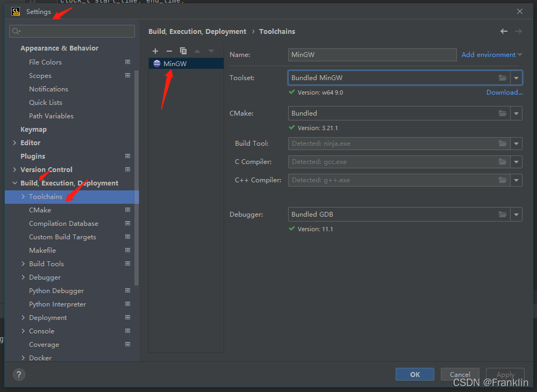The height and width of the screenshot is (392, 537).
Task: Browse folder for Toolset path
Action: point(503,78)
